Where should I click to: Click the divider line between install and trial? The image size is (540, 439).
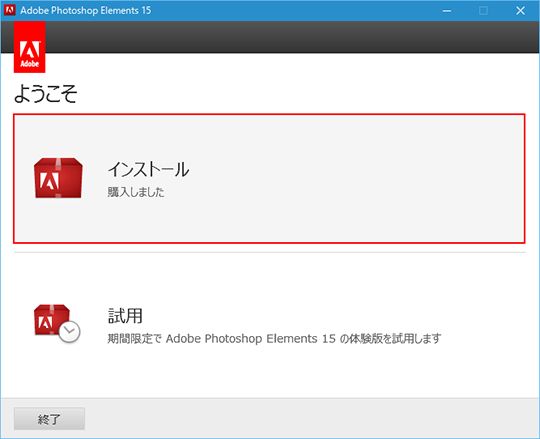[x=270, y=252]
